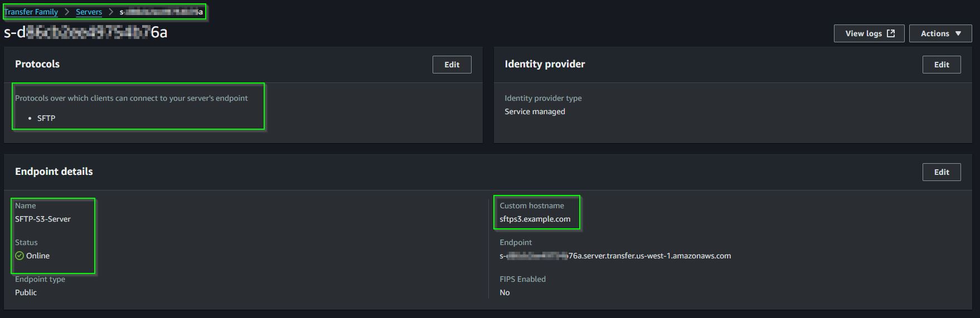
Task: Click the green Online status checkmark icon
Action: click(20, 256)
